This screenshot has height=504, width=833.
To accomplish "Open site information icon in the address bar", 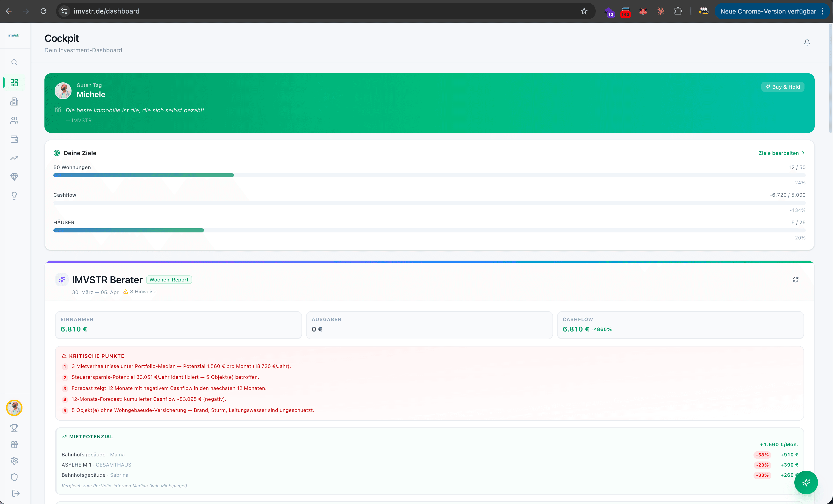I will pos(64,11).
